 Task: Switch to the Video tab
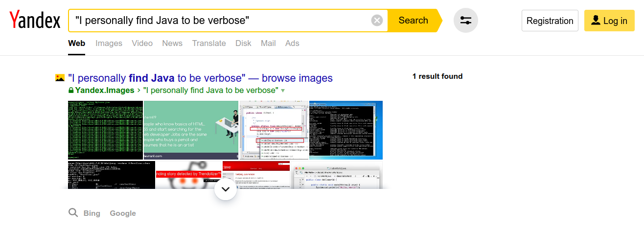coord(142,43)
